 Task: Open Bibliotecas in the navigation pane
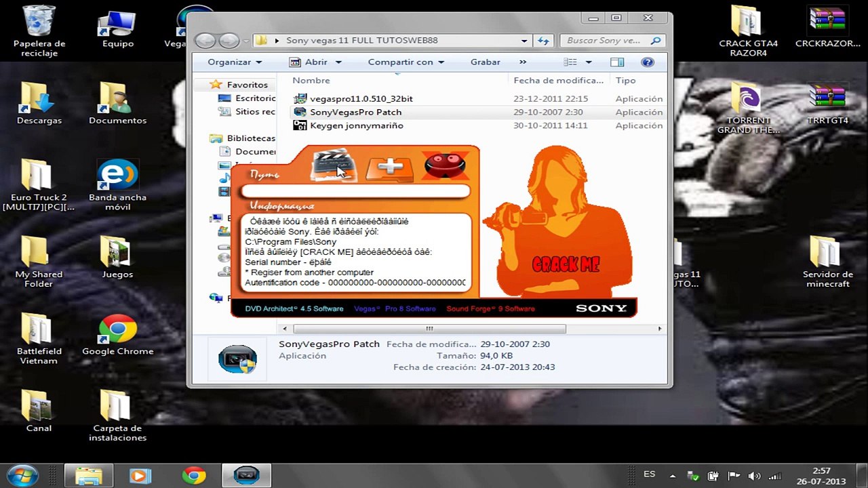251,138
